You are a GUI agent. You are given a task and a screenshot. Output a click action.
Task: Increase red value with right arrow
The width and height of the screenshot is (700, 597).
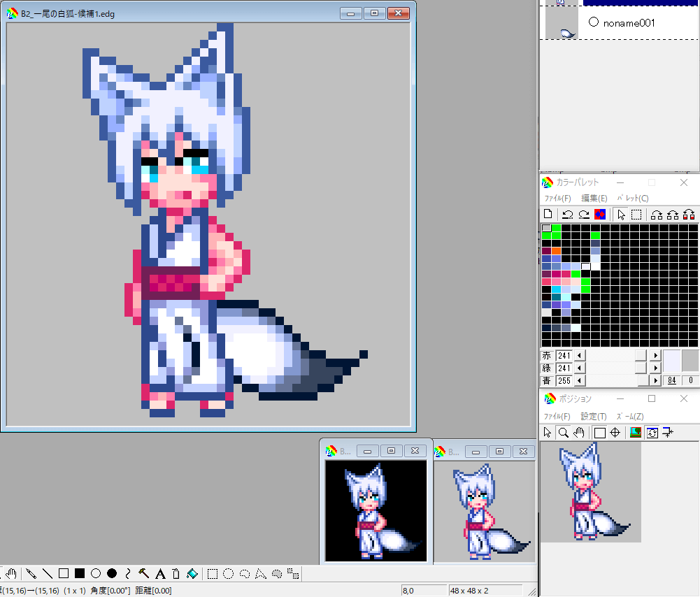coord(655,356)
